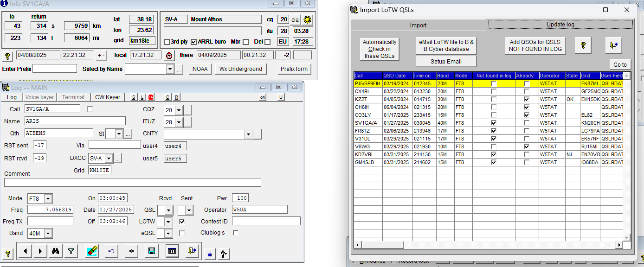
Task: Click the blue padlock record lock icon
Action: 210,254
